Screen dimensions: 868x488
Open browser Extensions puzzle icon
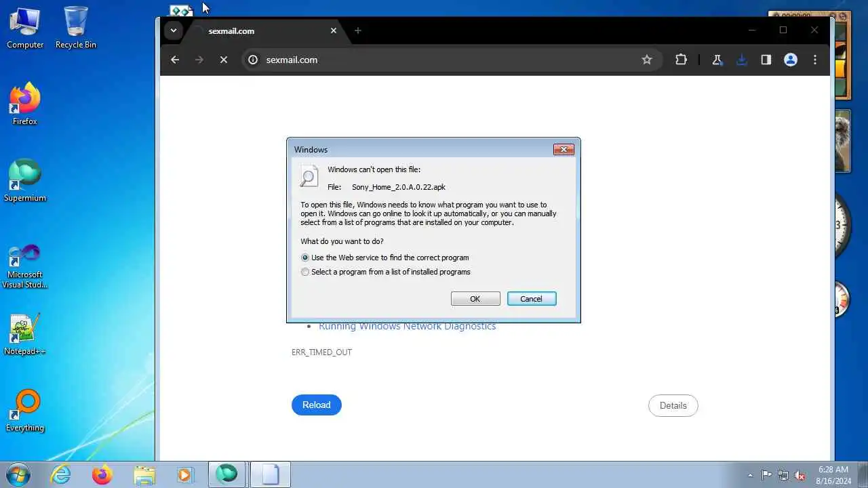click(x=682, y=60)
